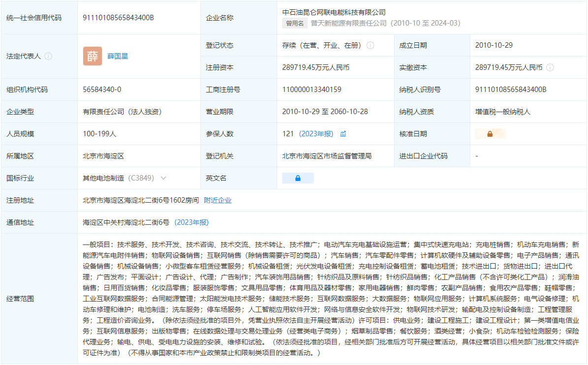Click the trend chart icon beside 参保人数 121
588x365 pixels.
[344, 133]
